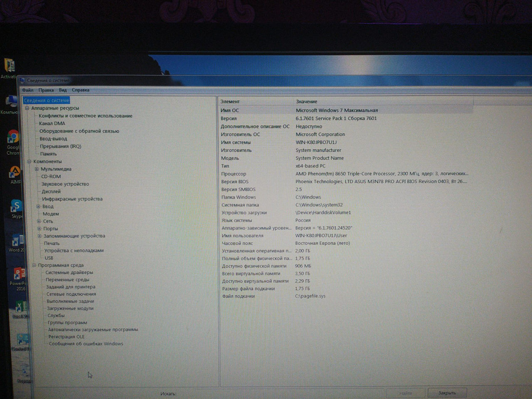
Task: Select Сведения о системе root node
Action: [47, 101]
